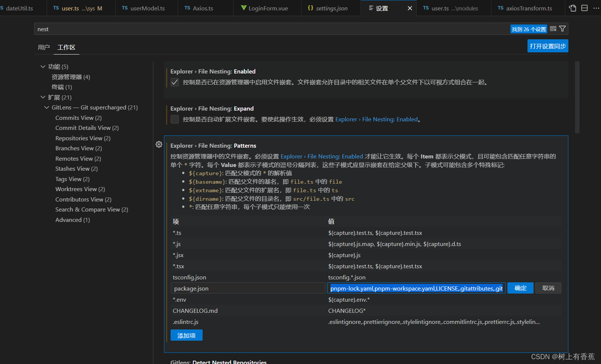601x364 pixels.
Task: Click the TS icon on axiosTransform.ts tab
Action: tap(500, 7)
